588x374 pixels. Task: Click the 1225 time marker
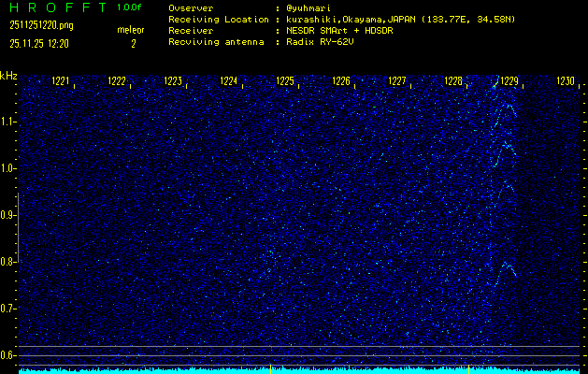(x=285, y=81)
